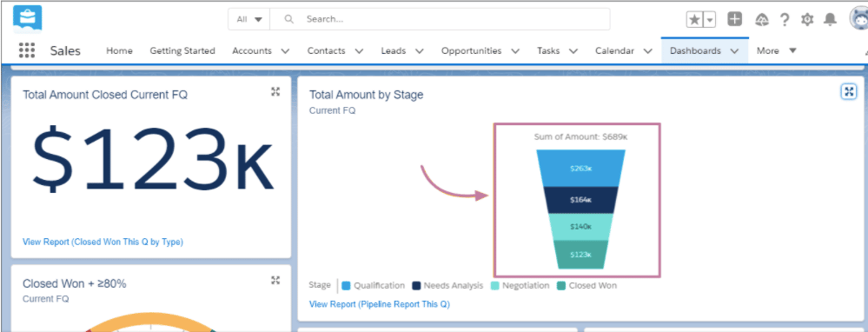Expand Total Amount Closed Current FQ component
Viewport: 868px width, 332px height.
[275, 92]
